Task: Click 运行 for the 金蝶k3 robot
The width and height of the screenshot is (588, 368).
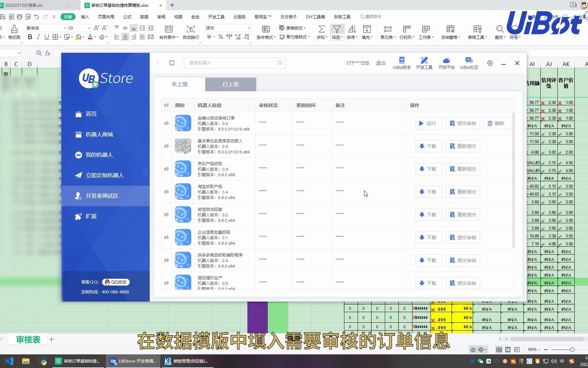Action: coord(428,123)
